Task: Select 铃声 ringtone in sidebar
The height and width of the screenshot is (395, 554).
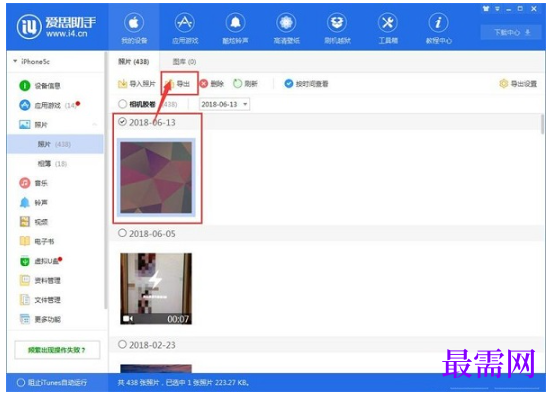Action: point(34,202)
